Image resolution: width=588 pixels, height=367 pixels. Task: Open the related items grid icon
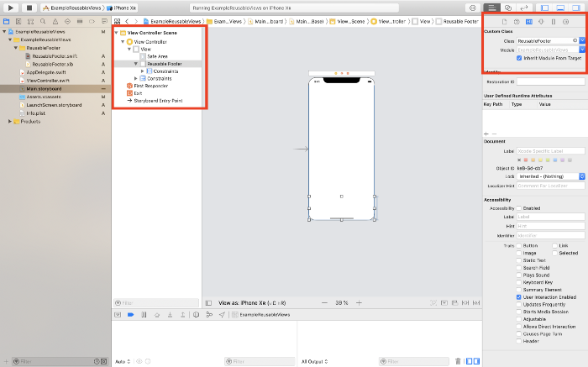click(118, 21)
